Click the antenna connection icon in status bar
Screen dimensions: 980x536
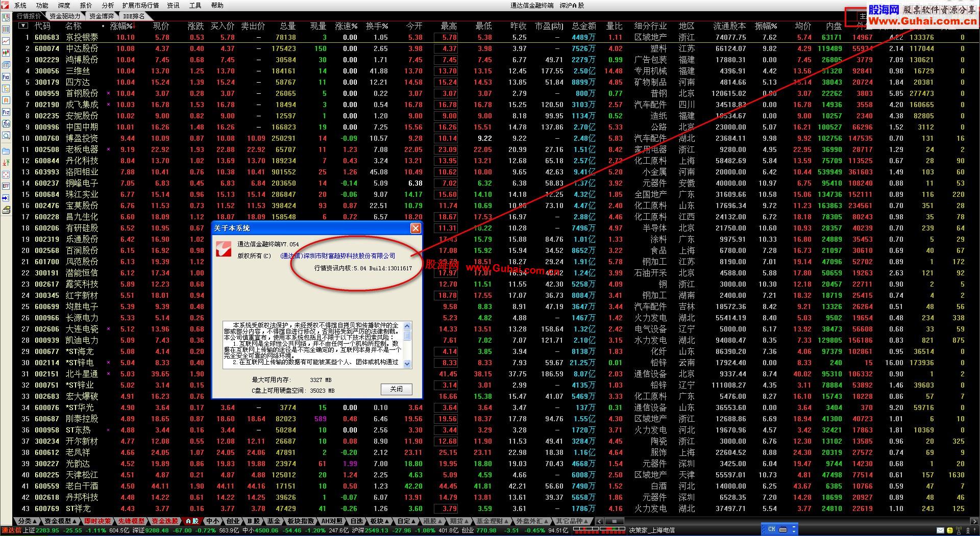click(959, 530)
